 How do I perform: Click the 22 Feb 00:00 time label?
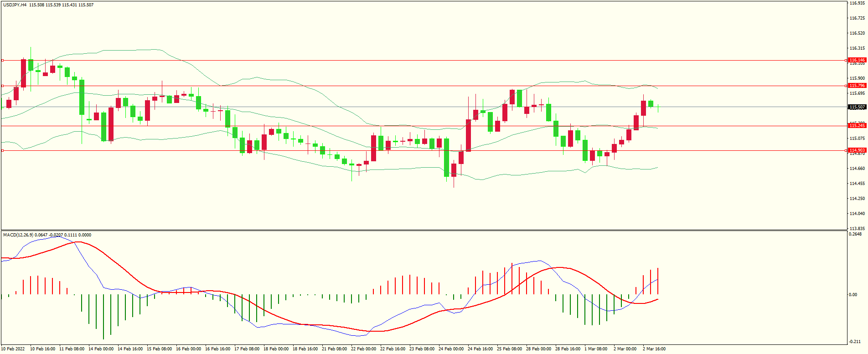pos(363,349)
